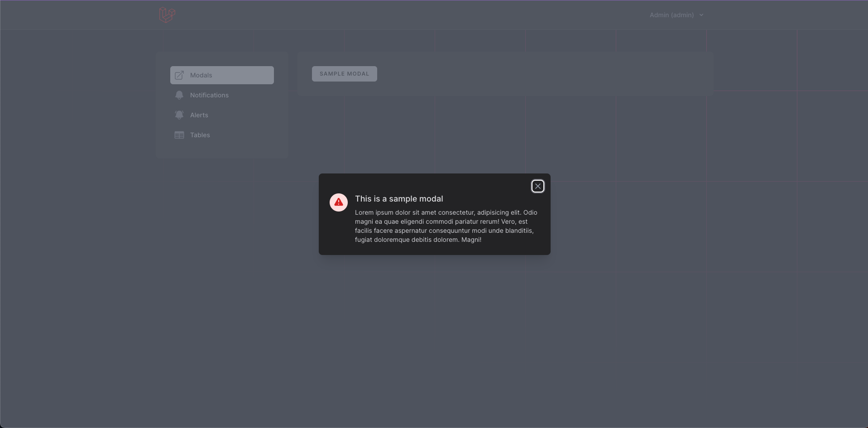Open the Admin (admin) user menu
Screen dimensions: 868x428
[x=671, y=15]
